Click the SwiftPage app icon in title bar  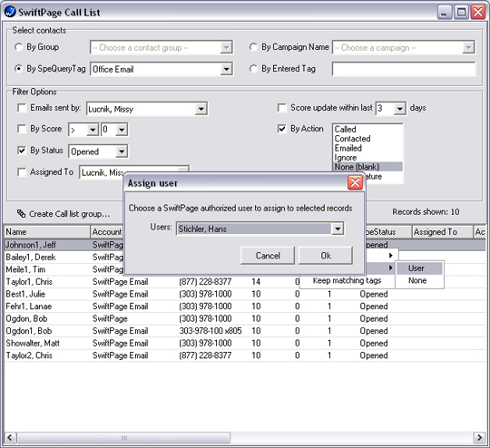pyautogui.click(x=10, y=12)
